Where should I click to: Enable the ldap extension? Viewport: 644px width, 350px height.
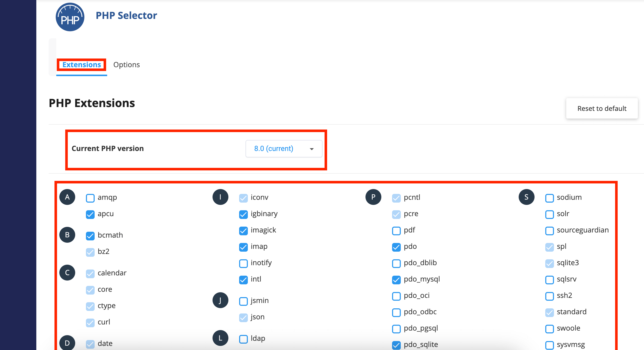pos(243,339)
